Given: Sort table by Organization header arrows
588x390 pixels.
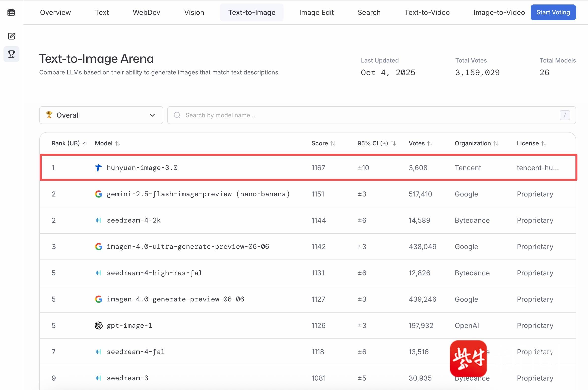Looking at the screenshot, I should pos(496,143).
